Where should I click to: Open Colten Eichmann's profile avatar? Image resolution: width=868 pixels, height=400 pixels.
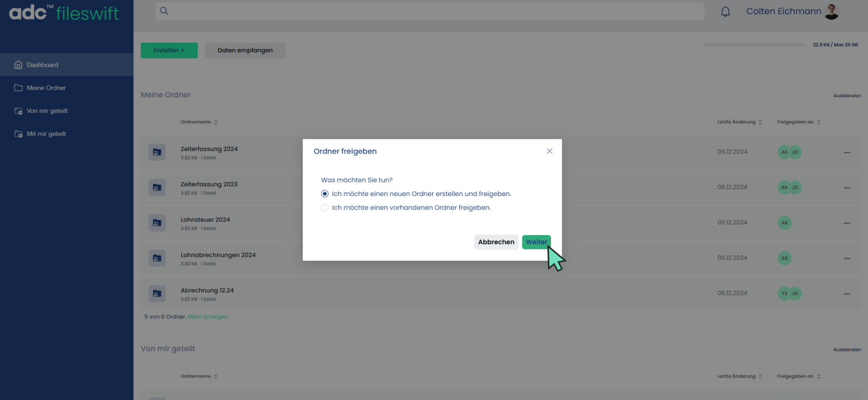coord(832,12)
